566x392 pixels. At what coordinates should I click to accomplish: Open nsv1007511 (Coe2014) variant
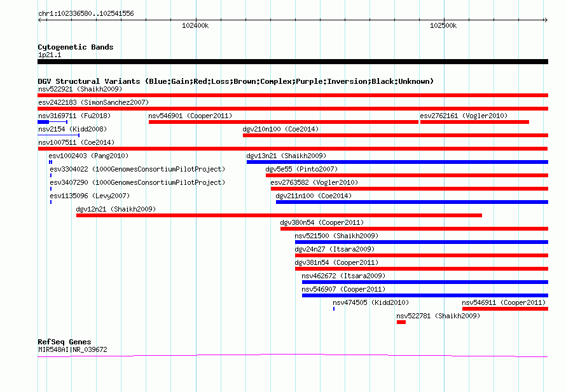coord(76,142)
